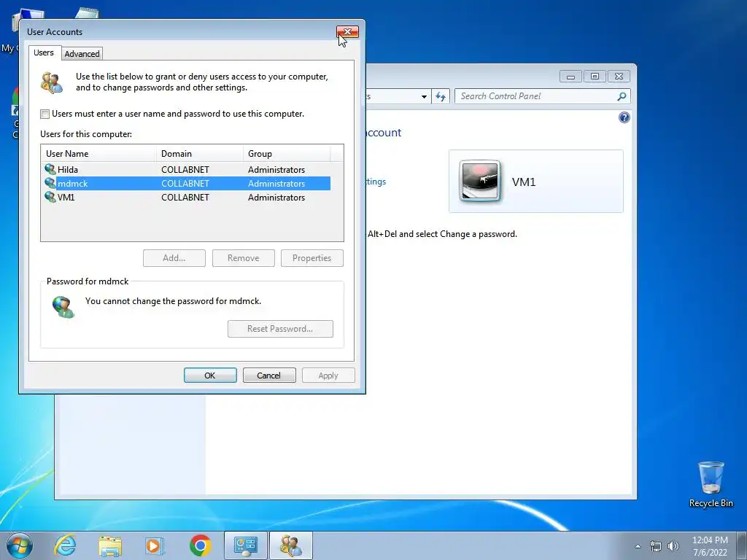Click COLLABNET domain for Hilda
The height and width of the screenshot is (560, 747).
(x=185, y=169)
